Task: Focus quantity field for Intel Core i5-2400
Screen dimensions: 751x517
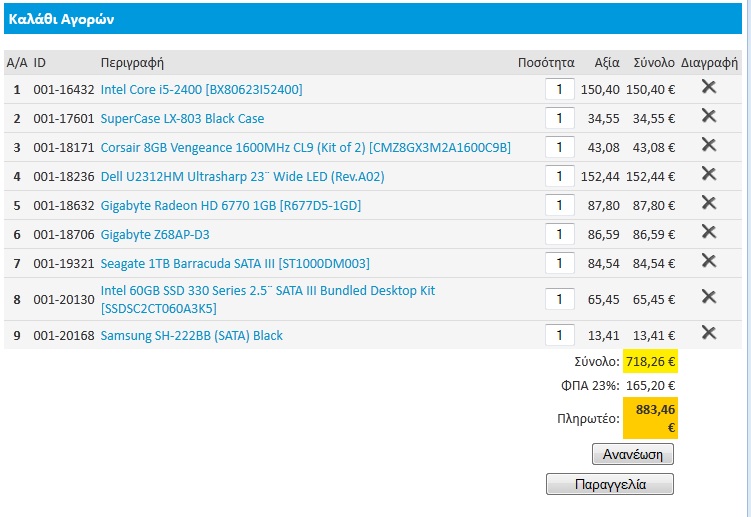Action: tap(559, 90)
